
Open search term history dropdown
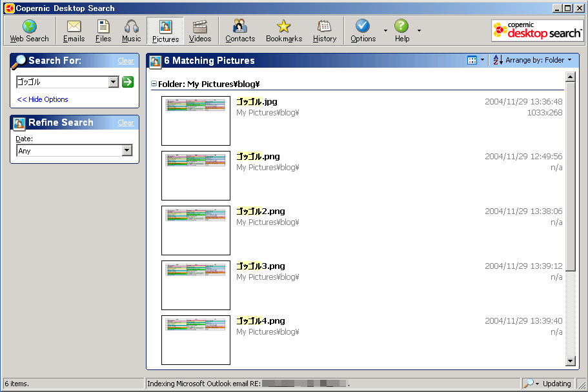[x=114, y=82]
